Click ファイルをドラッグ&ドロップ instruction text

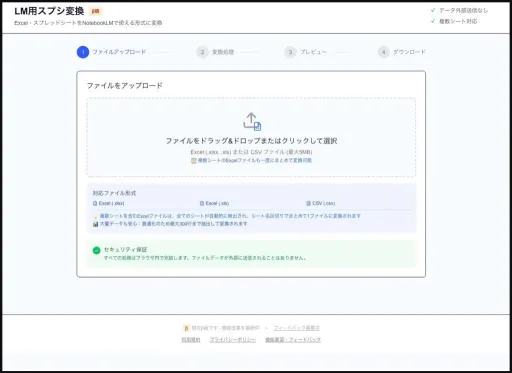coord(251,141)
